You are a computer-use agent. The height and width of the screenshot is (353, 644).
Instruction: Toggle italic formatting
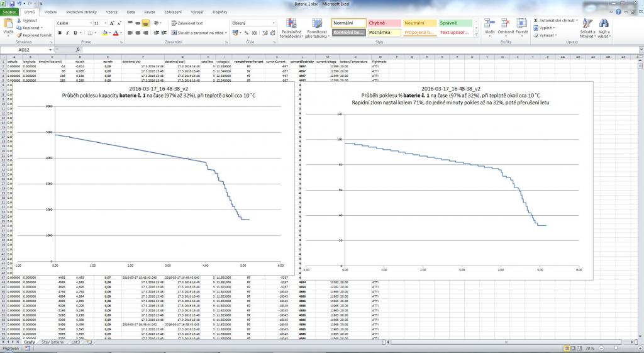click(x=66, y=33)
